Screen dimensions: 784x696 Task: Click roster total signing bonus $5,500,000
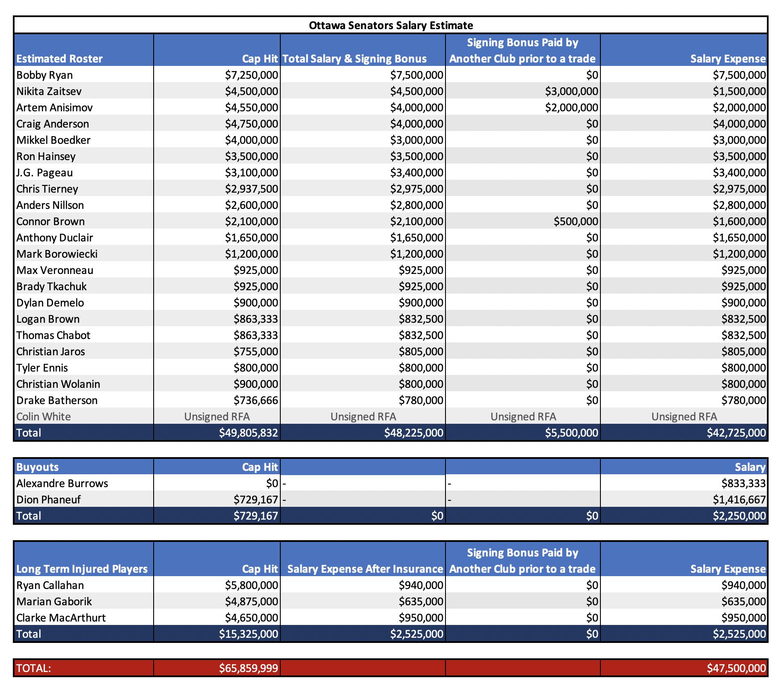[x=523, y=433]
